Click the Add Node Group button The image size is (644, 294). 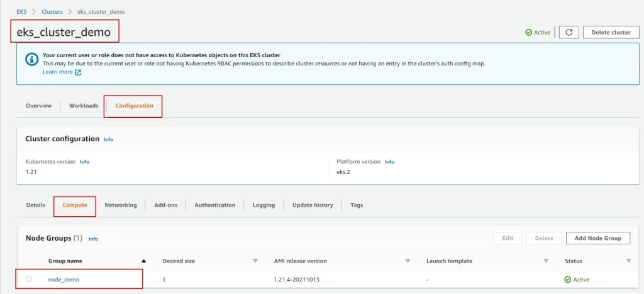(597, 238)
